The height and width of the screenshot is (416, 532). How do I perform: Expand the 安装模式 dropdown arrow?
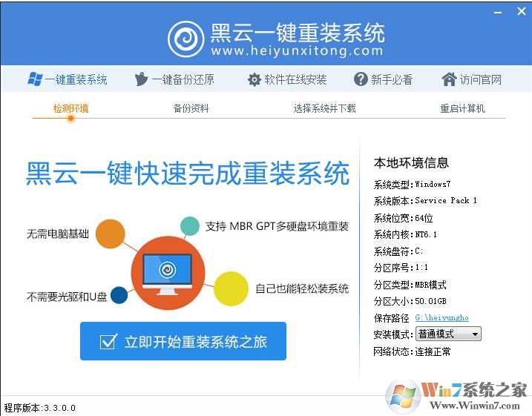[475, 334]
